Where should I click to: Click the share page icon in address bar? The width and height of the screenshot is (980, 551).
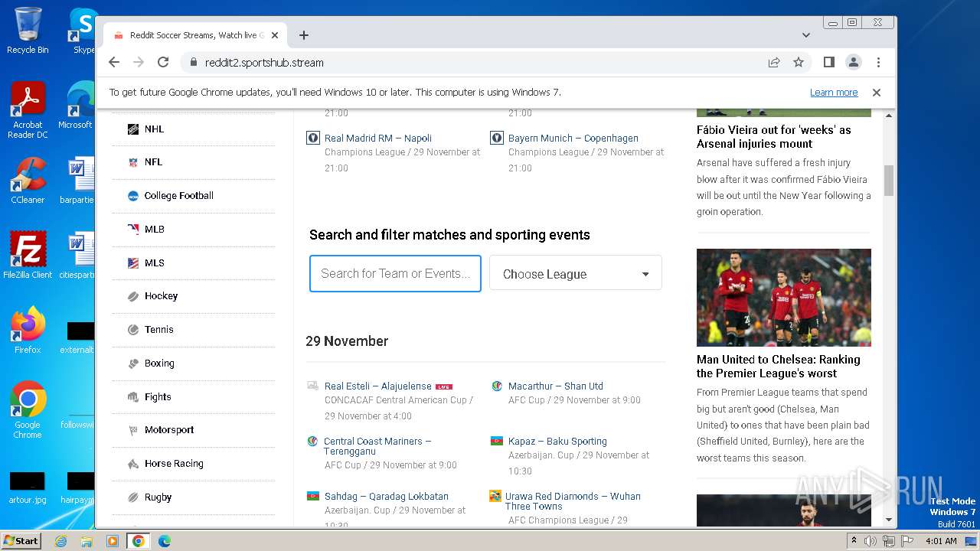[x=774, y=63]
